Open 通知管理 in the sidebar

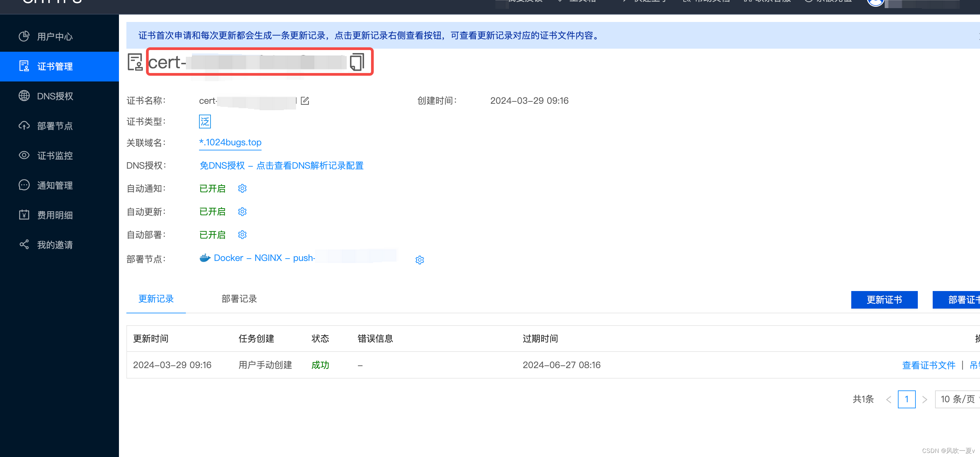click(59, 185)
